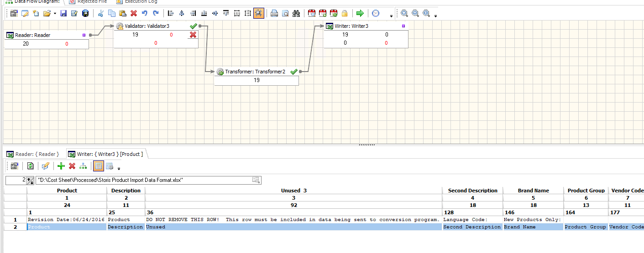Viewport: 644px width, 253px height.
Task: Add a field with the green plus
Action: (x=61, y=166)
